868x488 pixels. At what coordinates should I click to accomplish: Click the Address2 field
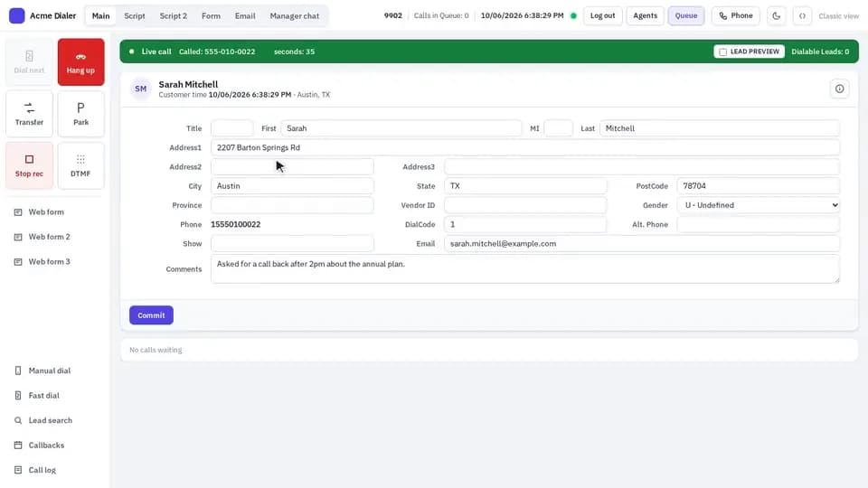(x=292, y=166)
